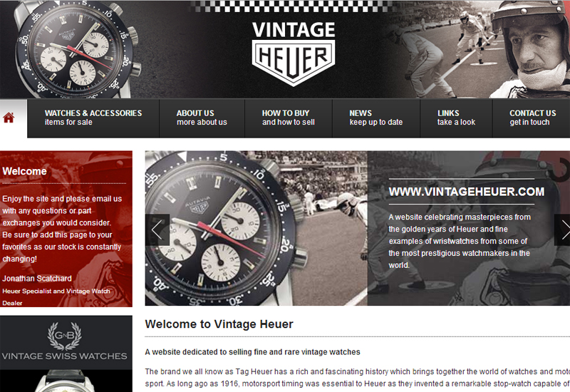Open the About Us page
This screenshot has height=392, width=570.
point(202,118)
